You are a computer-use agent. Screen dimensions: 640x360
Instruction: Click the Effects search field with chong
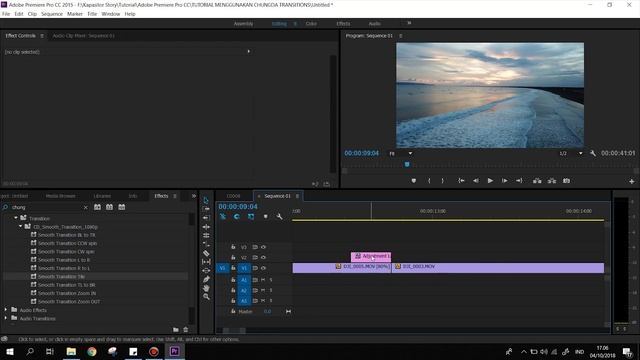pos(45,207)
